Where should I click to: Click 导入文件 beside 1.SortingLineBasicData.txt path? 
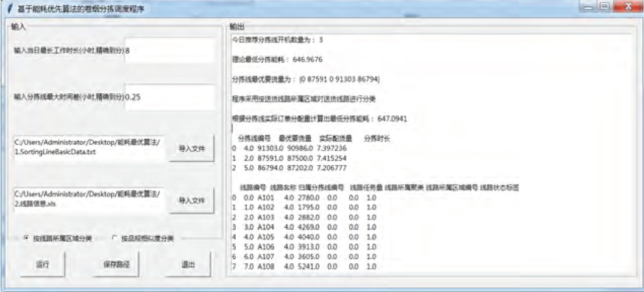[x=191, y=148]
